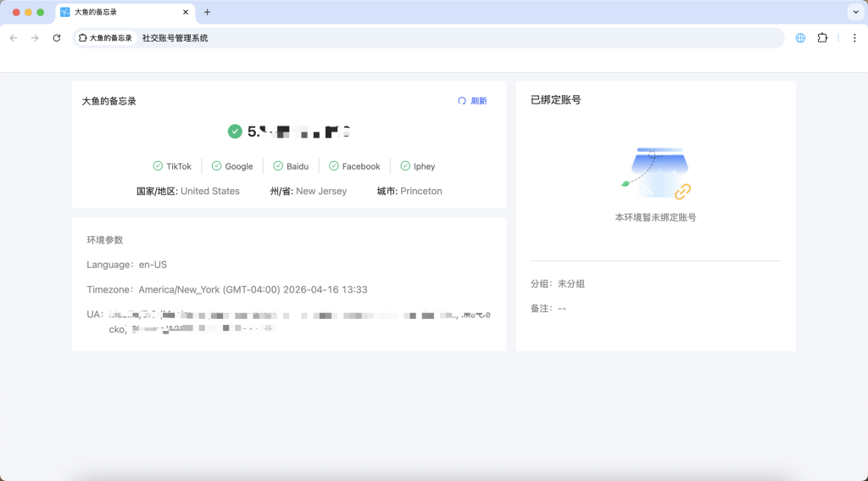Click the refresh 刷新 button
This screenshot has width=868, height=481.
472,101
